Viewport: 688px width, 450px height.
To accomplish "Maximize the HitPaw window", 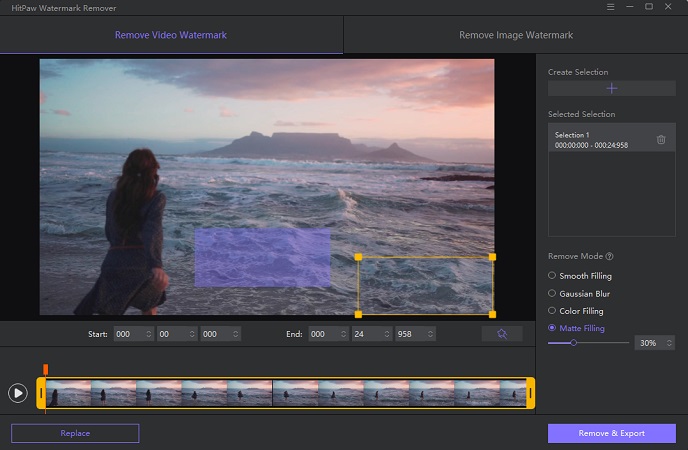I will [x=649, y=7].
